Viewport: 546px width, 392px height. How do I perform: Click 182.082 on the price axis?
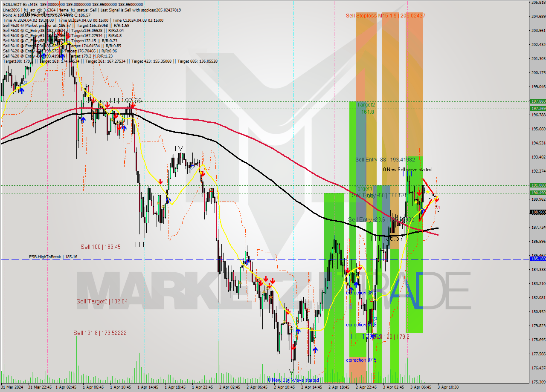(538, 297)
